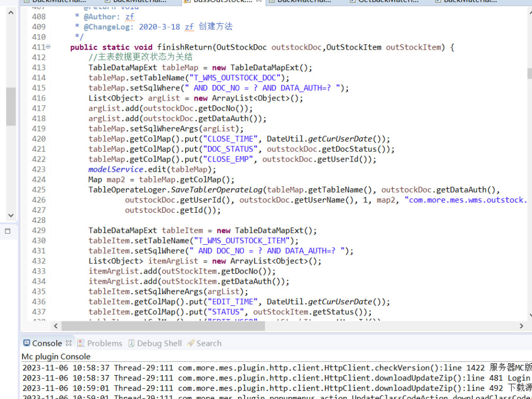Click the 'OutStockItem outStockItem' parameter
This screenshot has height=399, width=532.
[384, 47]
